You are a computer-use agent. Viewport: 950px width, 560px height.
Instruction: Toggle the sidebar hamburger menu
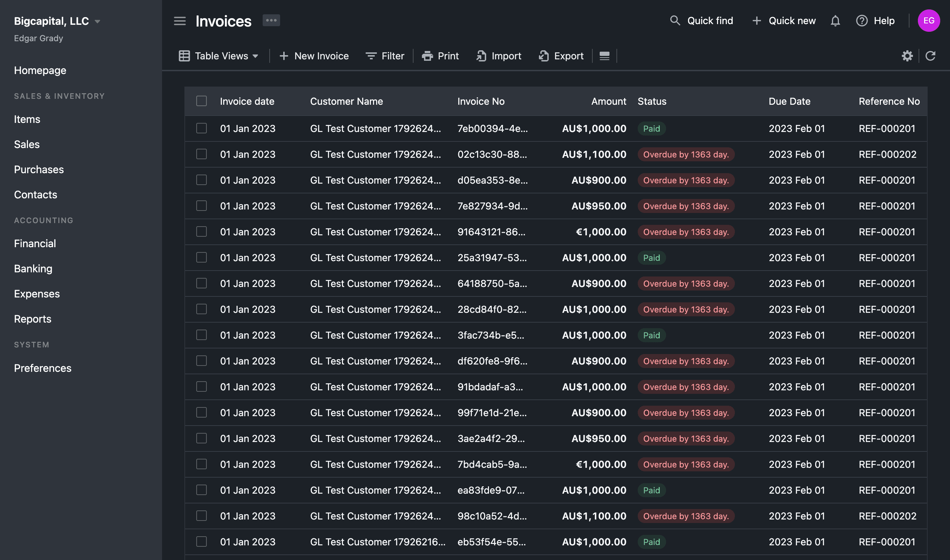180,21
